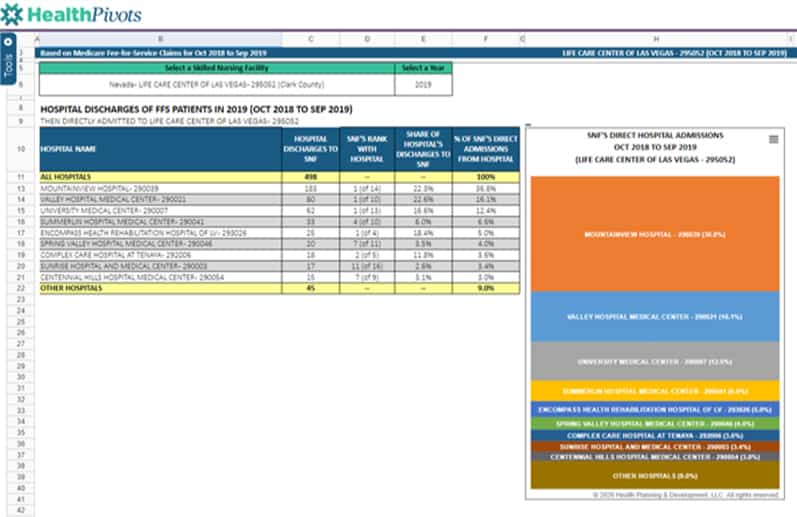The height and width of the screenshot is (517, 797).
Task: Click the 1 (of 4) rank cell
Action: point(367,233)
